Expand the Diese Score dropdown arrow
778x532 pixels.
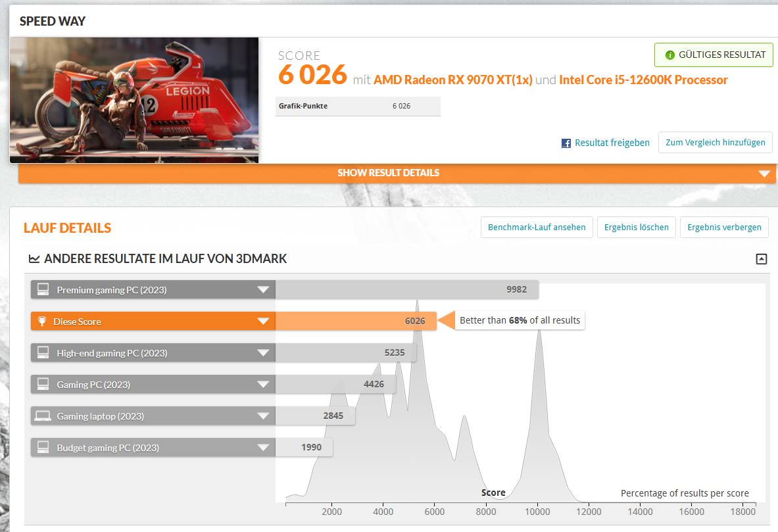264,321
